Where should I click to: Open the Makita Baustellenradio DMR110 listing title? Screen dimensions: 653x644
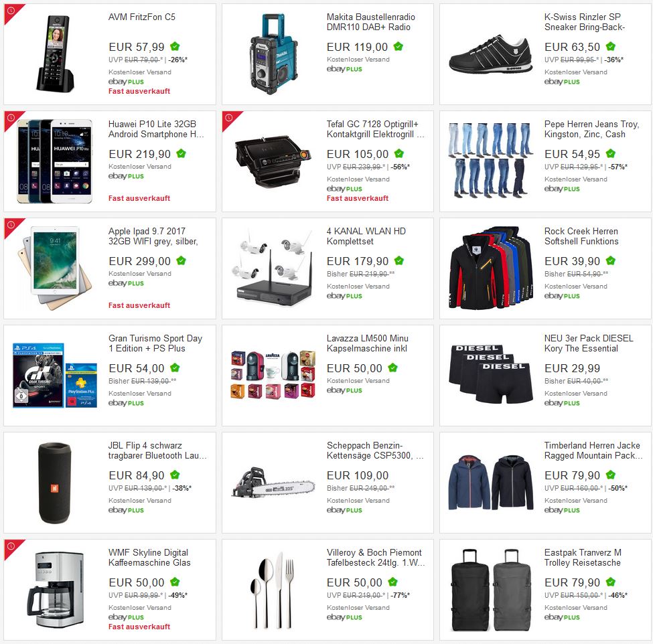tap(370, 22)
